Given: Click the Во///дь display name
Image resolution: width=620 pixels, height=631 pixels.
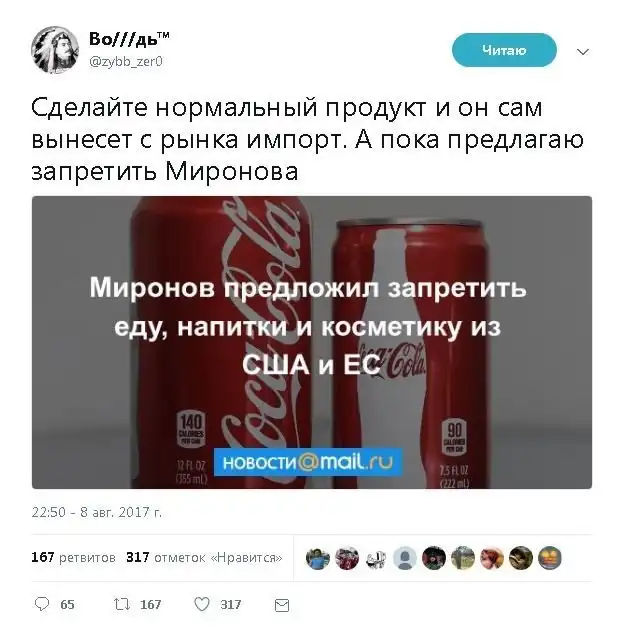Looking at the screenshot, I should [129, 39].
